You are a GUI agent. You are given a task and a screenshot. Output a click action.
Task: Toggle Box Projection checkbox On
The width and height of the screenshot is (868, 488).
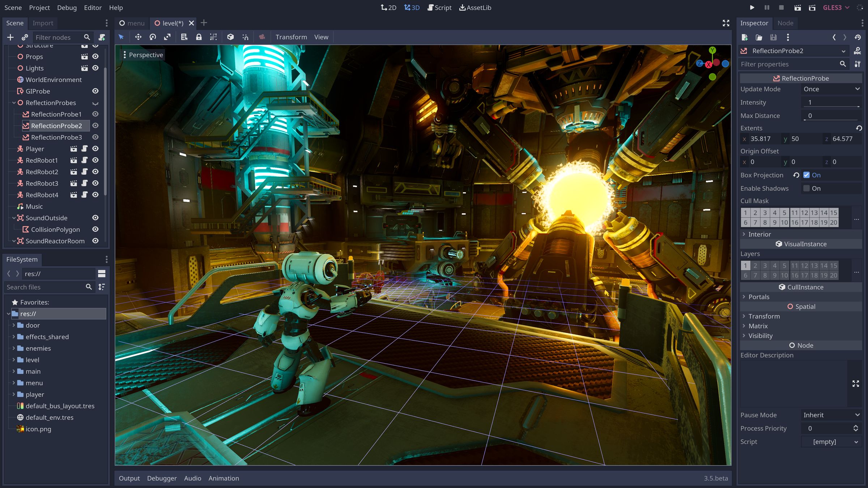tap(807, 175)
